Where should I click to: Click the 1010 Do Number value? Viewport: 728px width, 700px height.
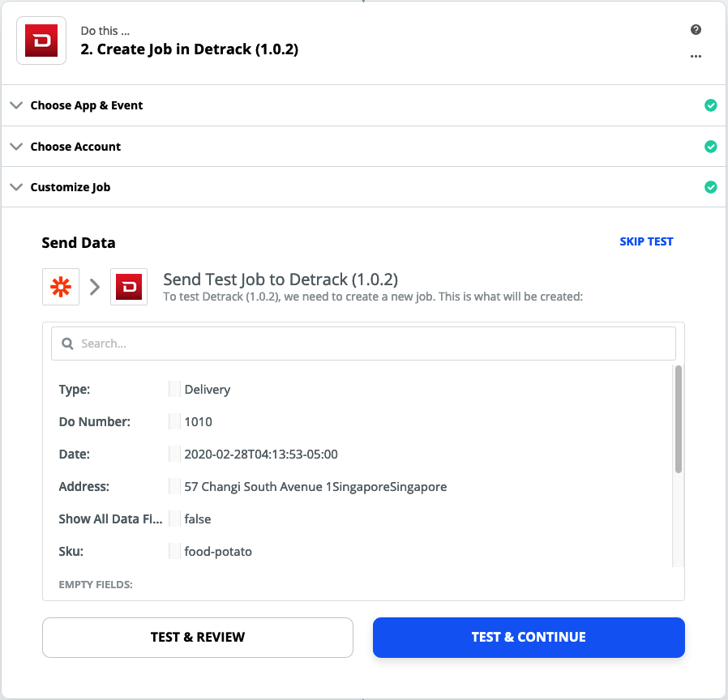point(199,421)
